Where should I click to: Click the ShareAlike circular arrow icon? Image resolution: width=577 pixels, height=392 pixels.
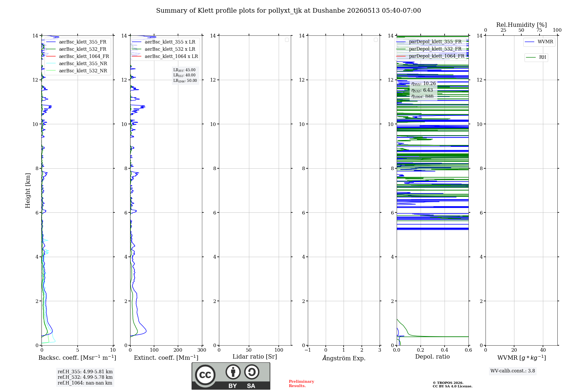click(x=252, y=372)
